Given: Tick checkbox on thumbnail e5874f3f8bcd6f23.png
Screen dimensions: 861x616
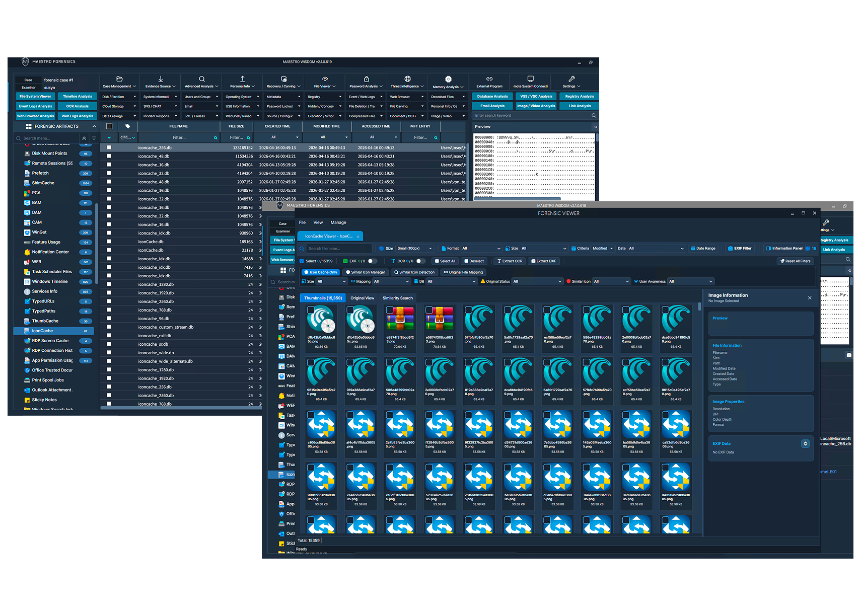Looking at the screenshot, I should coord(390,310).
